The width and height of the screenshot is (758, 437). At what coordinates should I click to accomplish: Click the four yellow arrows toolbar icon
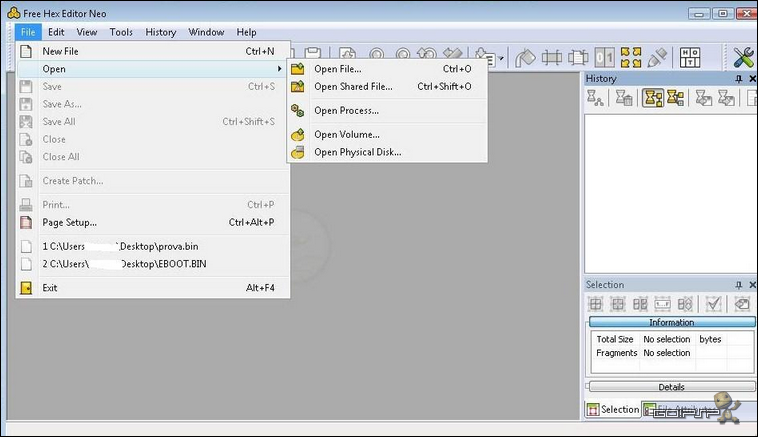[x=631, y=58]
